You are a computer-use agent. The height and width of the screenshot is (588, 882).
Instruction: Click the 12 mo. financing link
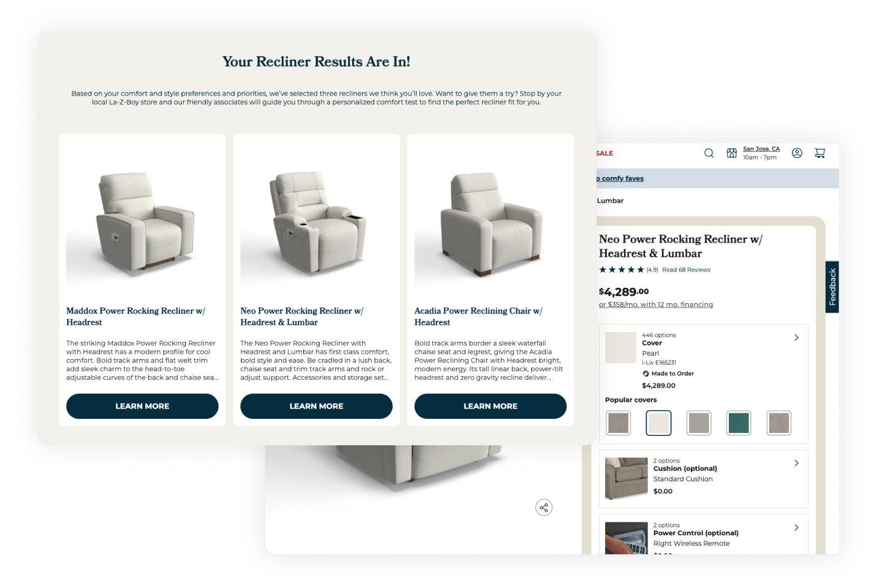656,304
